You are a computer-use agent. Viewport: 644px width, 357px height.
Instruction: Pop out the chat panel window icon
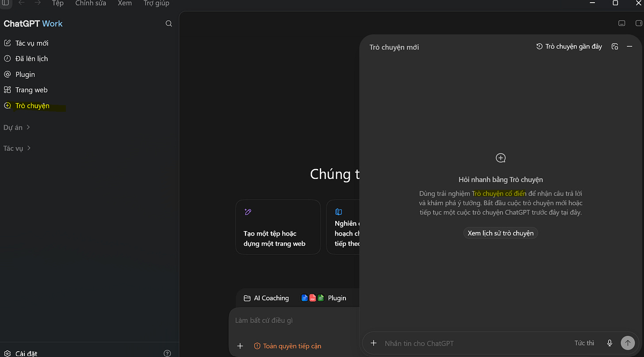point(615,46)
